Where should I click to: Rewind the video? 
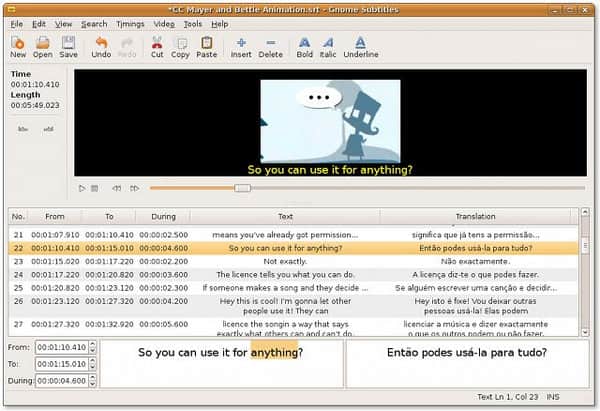click(x=117, y=188)
